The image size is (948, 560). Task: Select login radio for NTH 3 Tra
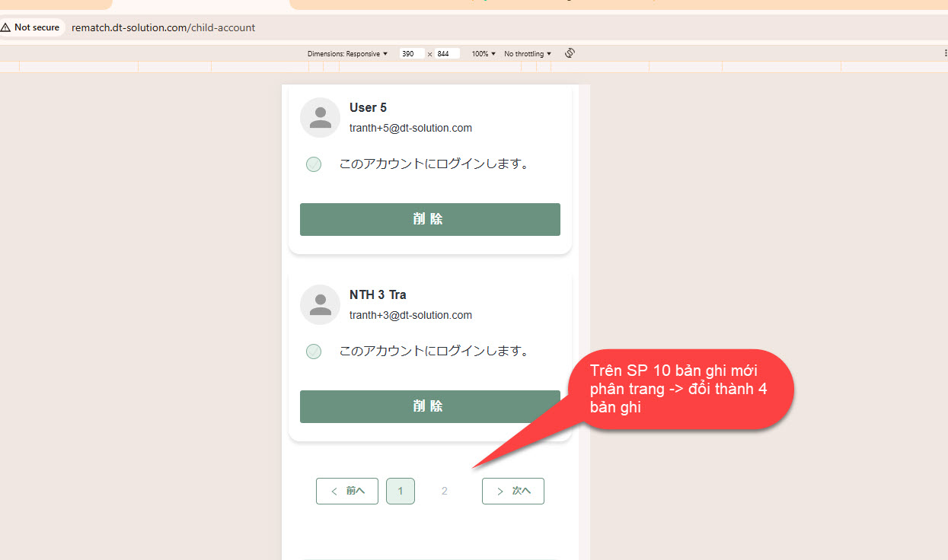pyautogui.click(x=313, y=352)
